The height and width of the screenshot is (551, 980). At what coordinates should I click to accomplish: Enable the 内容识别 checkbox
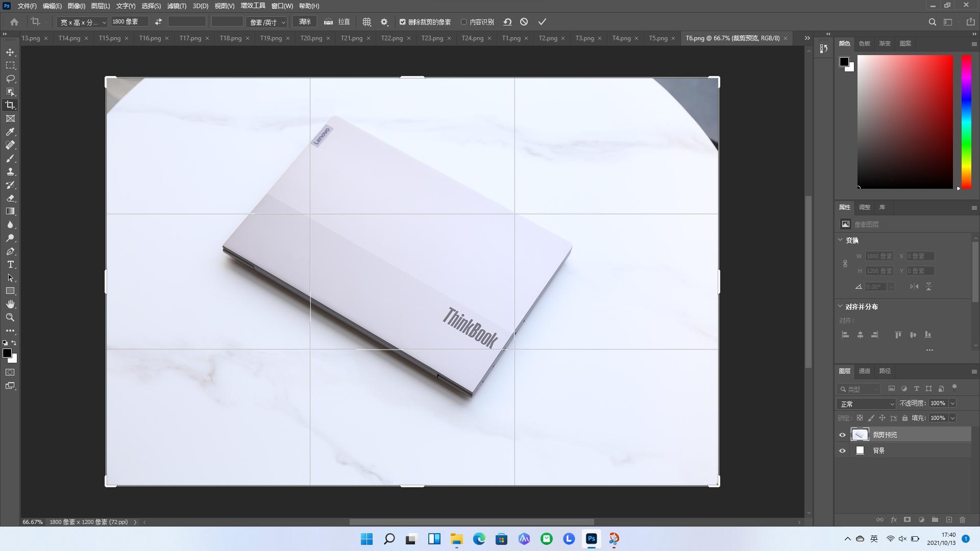tap(463, 22)
